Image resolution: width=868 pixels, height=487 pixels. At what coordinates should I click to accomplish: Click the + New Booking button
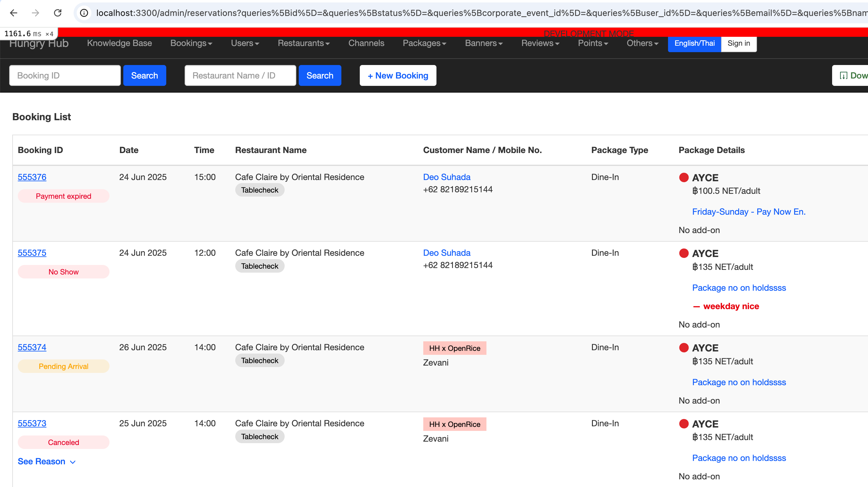tap(398, 75)
